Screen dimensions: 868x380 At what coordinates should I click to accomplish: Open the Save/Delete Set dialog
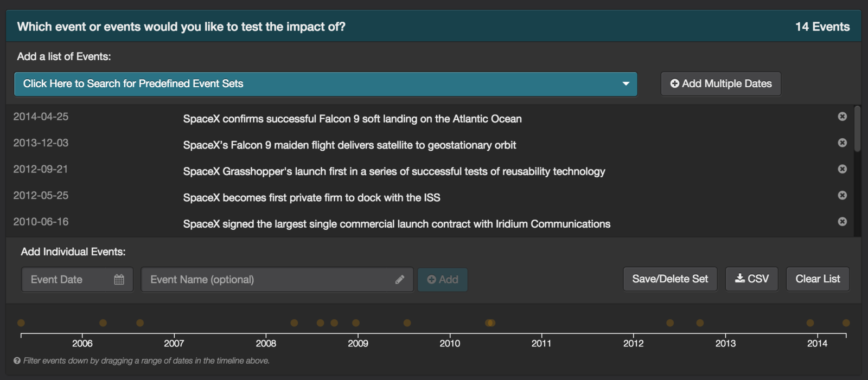point(670,279)
